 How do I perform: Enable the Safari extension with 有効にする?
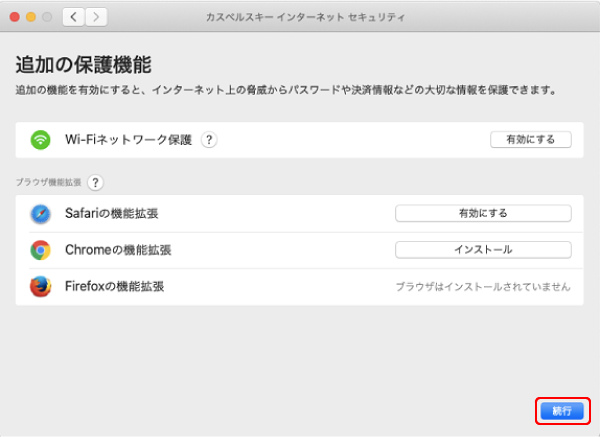483,213
